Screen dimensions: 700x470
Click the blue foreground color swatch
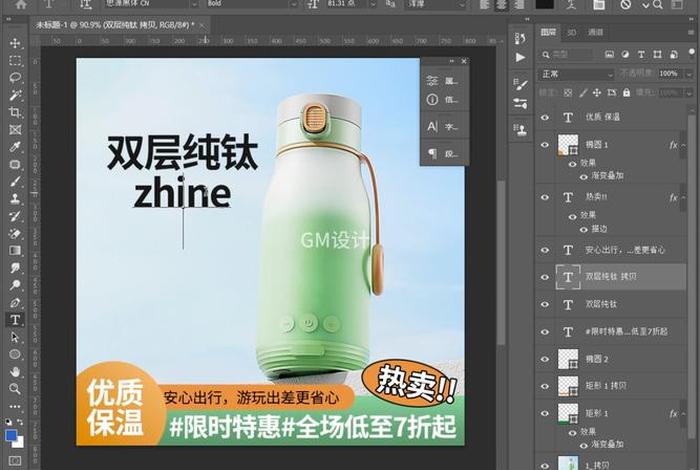click(x=11, y=435)
